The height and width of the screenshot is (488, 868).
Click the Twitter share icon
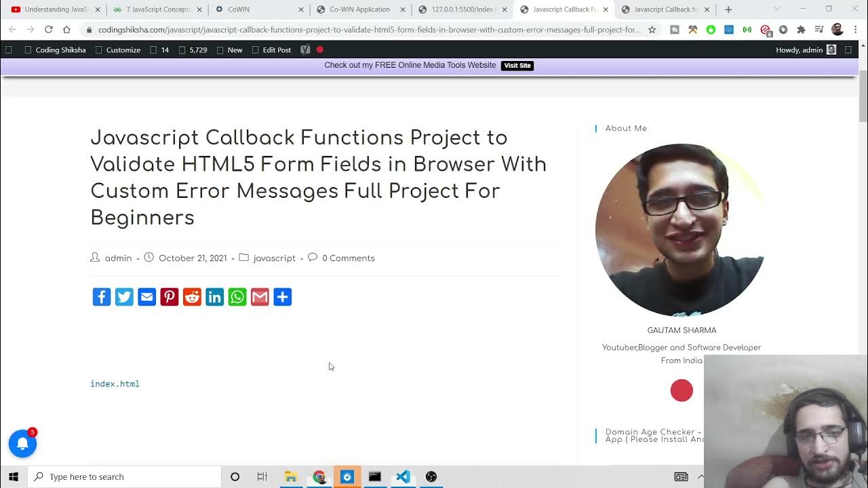point(124,297)
